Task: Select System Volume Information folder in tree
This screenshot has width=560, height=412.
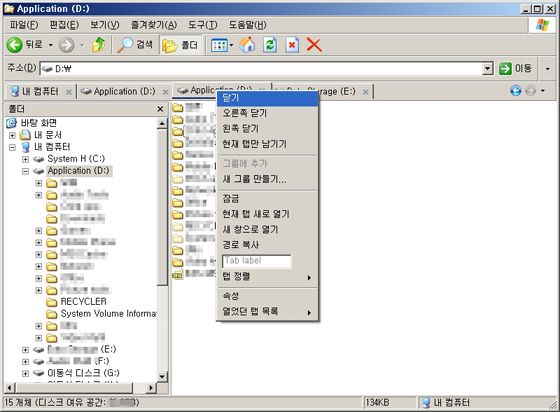Action: point(109,314)
